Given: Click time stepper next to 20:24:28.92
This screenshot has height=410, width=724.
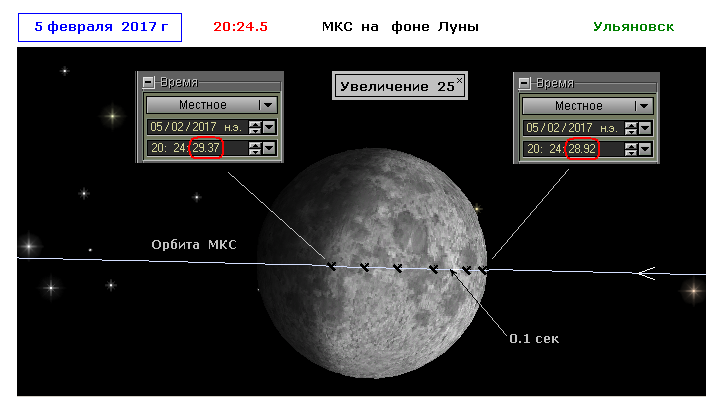Looking at the screenshot, I should pyautogui.click(x=631, y=149).
